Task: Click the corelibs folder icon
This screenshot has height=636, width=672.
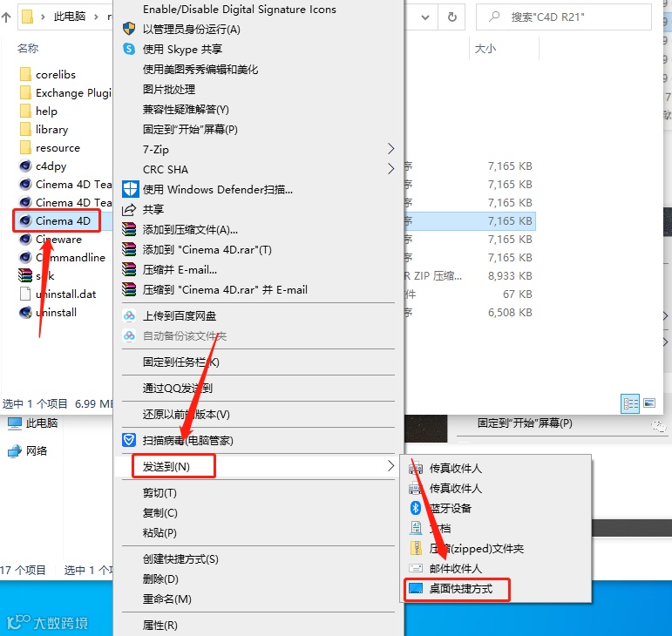Action: [26, 74]
